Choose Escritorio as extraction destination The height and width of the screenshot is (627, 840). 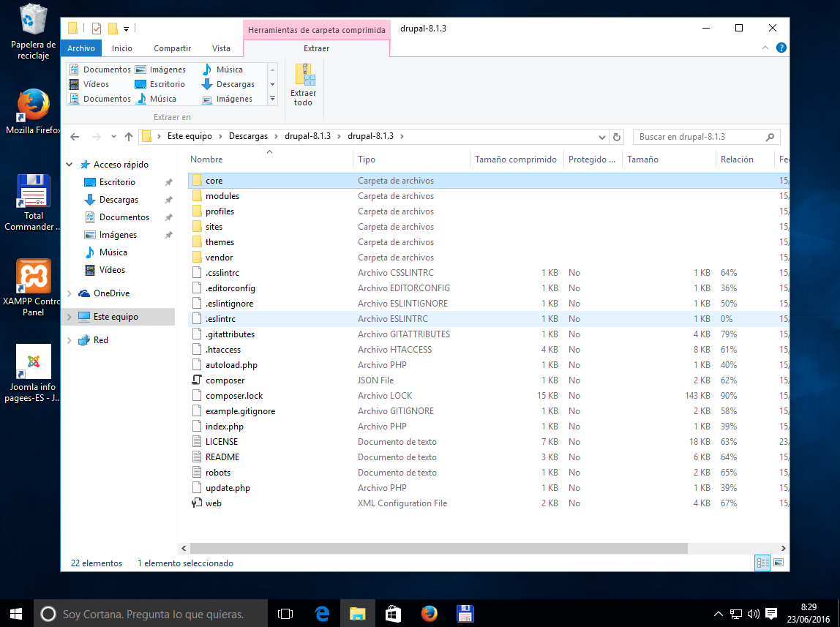click(x=160, y=84)
